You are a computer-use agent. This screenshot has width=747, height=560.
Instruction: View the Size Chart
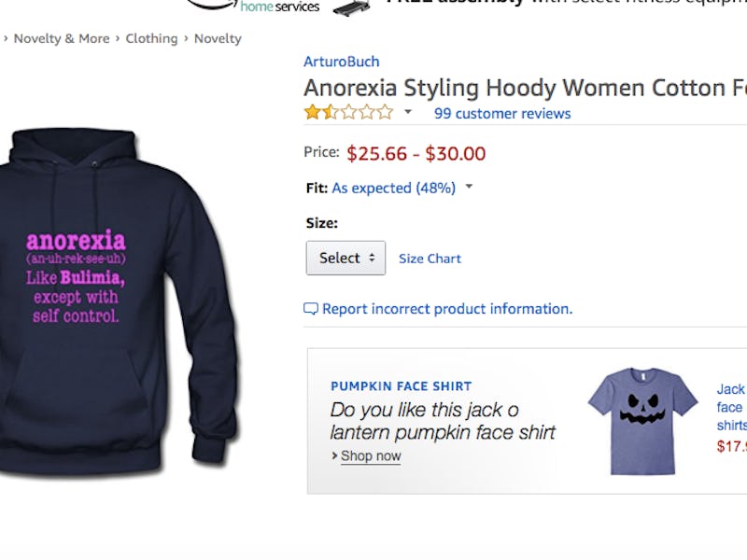pos(430,259)
